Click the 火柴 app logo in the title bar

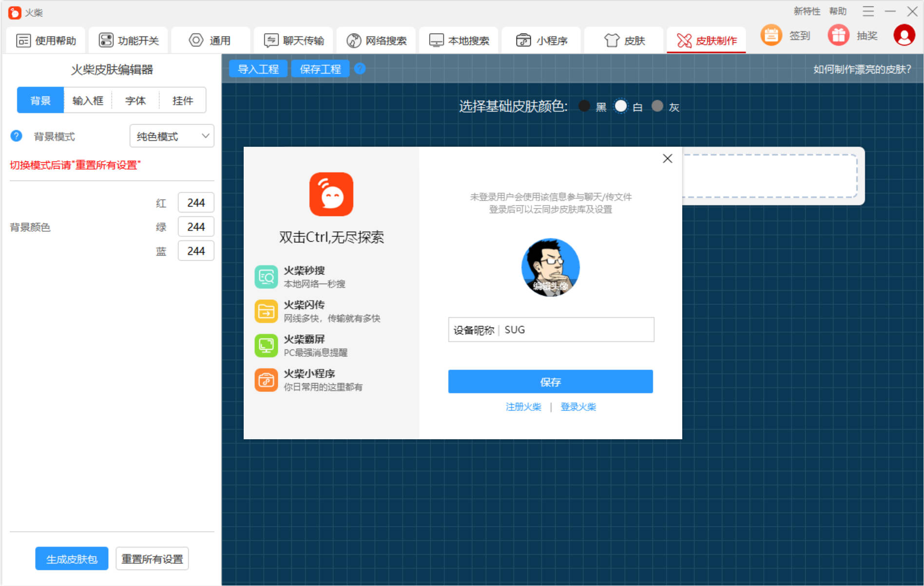pos(15,12)
